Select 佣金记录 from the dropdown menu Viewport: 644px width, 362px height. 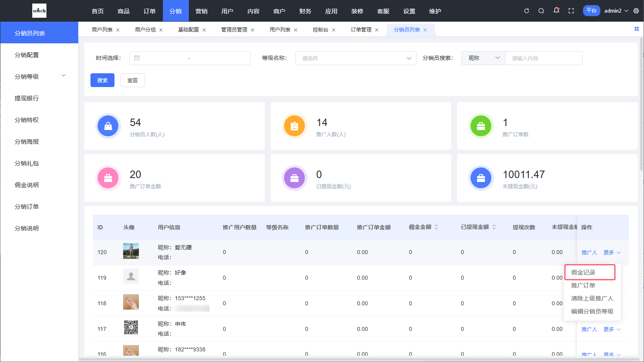pyautogui.click(x=590, y=273)
